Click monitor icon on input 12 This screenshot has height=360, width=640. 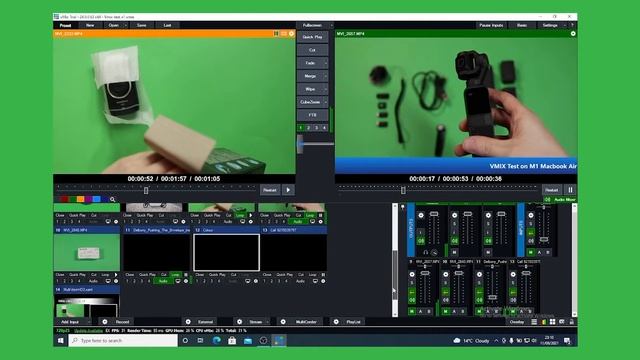coord(248,281)
